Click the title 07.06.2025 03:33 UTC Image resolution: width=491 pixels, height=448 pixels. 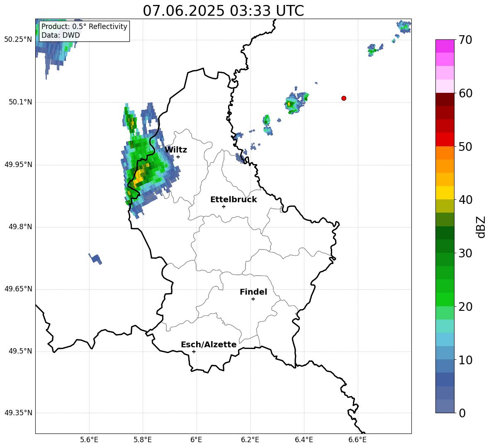[223, 11]
